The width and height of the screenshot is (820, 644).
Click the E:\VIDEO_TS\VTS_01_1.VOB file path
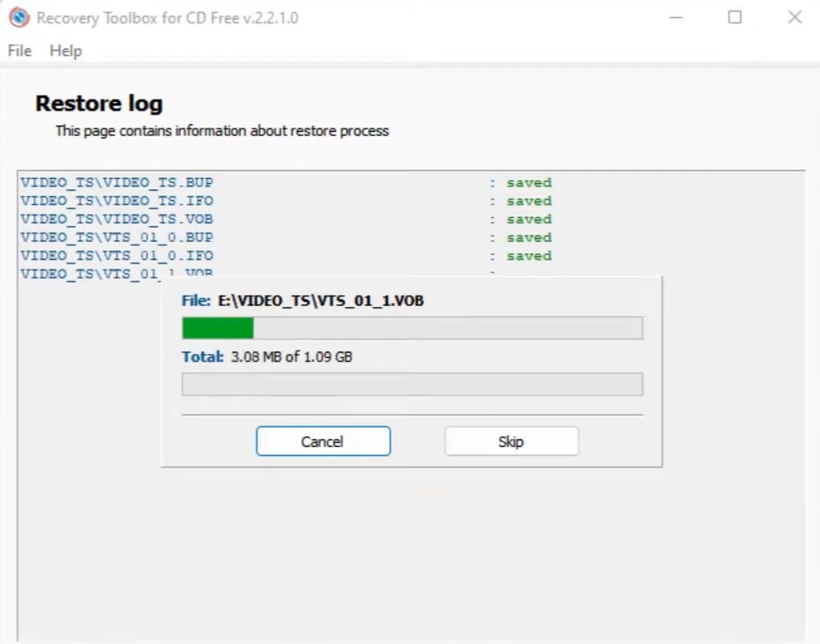pyautogui.click(x=321, y=300)
